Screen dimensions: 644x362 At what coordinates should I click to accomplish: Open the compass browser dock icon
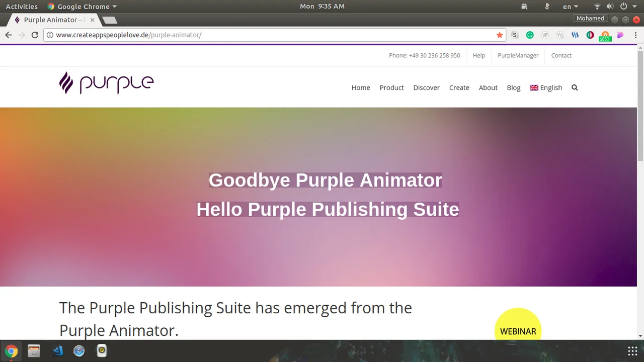pos(79,351)
